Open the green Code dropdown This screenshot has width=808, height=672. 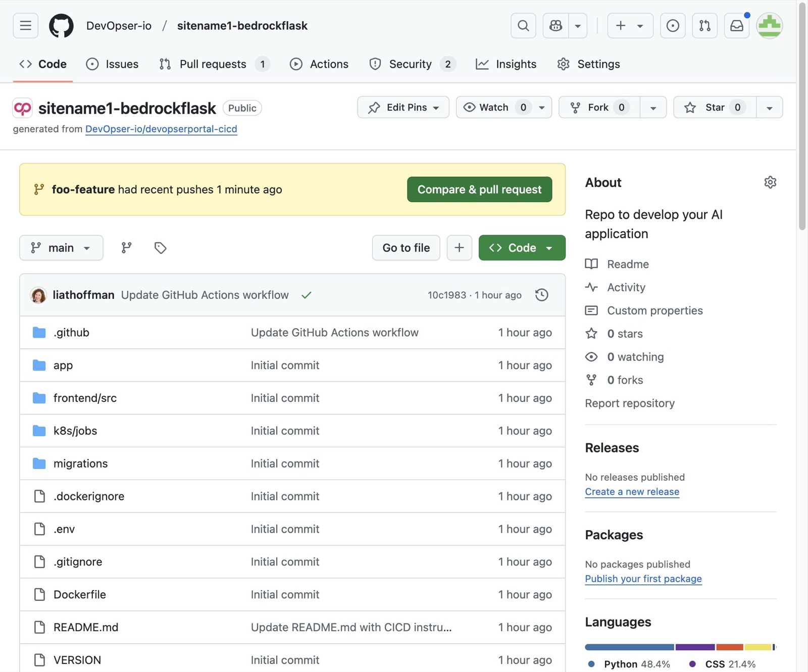coord(522,247)
